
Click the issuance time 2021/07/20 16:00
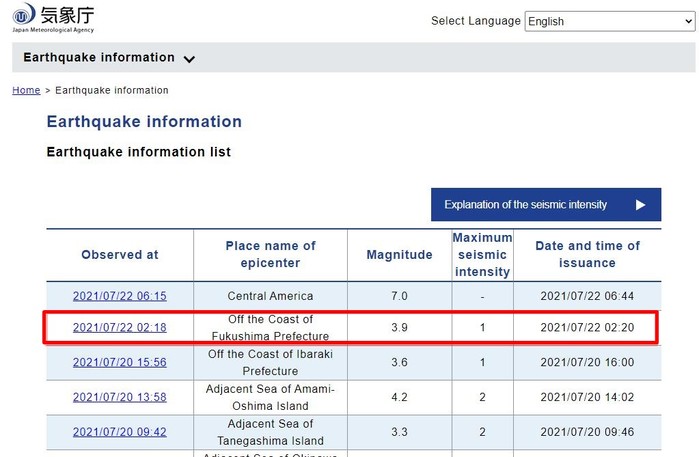coord(587,362)
